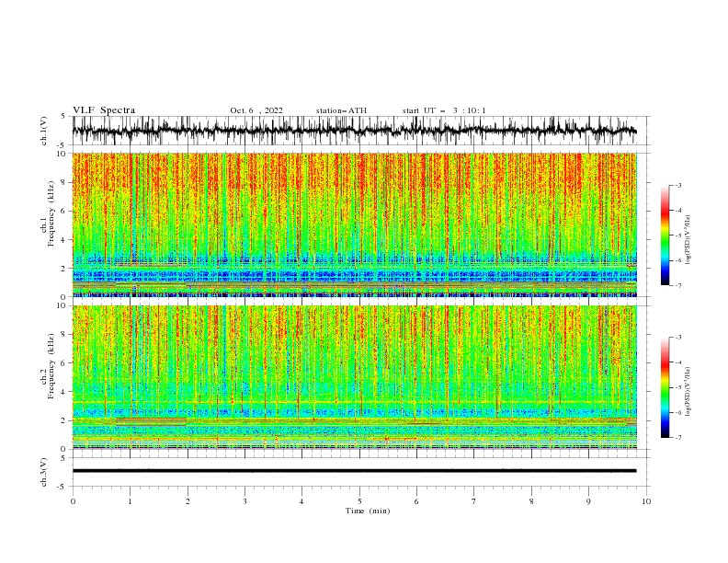
Task: Click the "-7" tick on ch.2 colorbar
Action: [x=678, y=438]
